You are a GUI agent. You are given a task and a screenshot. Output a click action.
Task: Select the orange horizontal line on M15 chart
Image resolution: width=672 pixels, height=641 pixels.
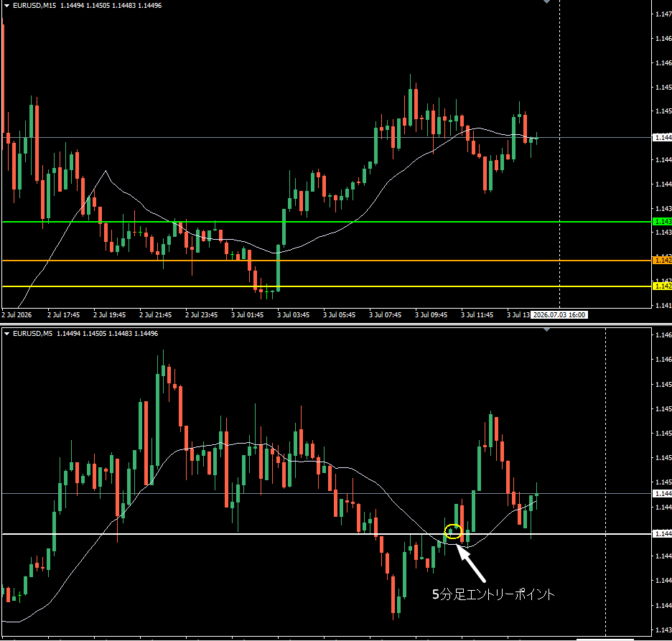pos(326,261)
